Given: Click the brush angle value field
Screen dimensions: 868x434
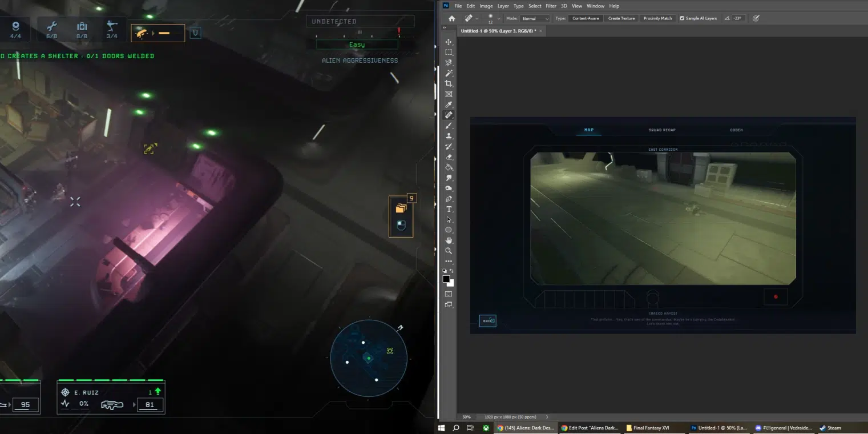Looking at the screenshot, I should 738,18.
